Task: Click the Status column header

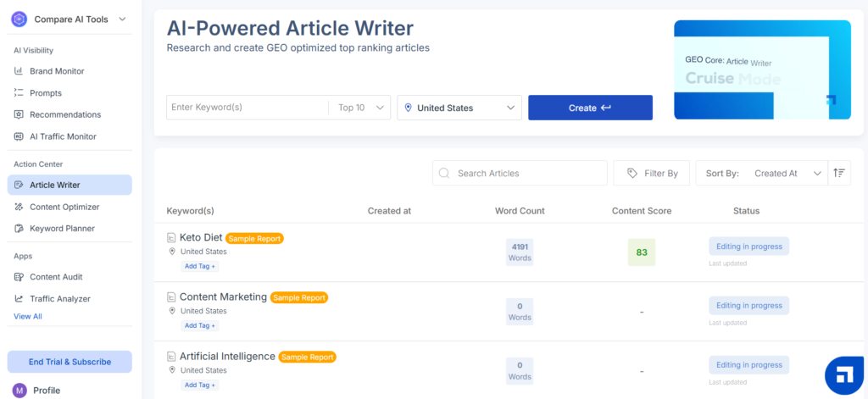Action: (x=746, y=211)
